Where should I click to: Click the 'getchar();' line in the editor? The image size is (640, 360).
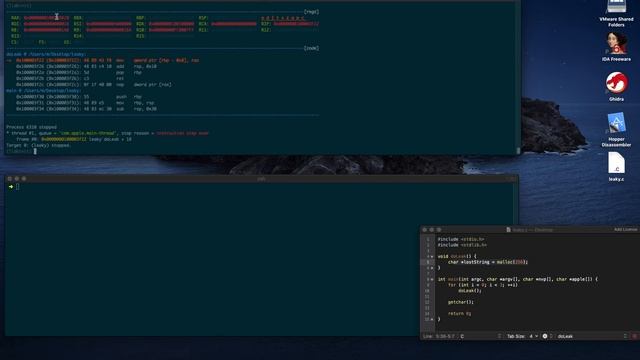(460, 302)
